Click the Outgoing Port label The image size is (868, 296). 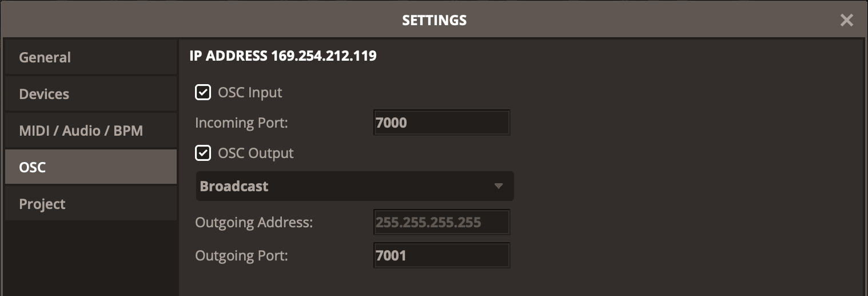click(241, 255)
